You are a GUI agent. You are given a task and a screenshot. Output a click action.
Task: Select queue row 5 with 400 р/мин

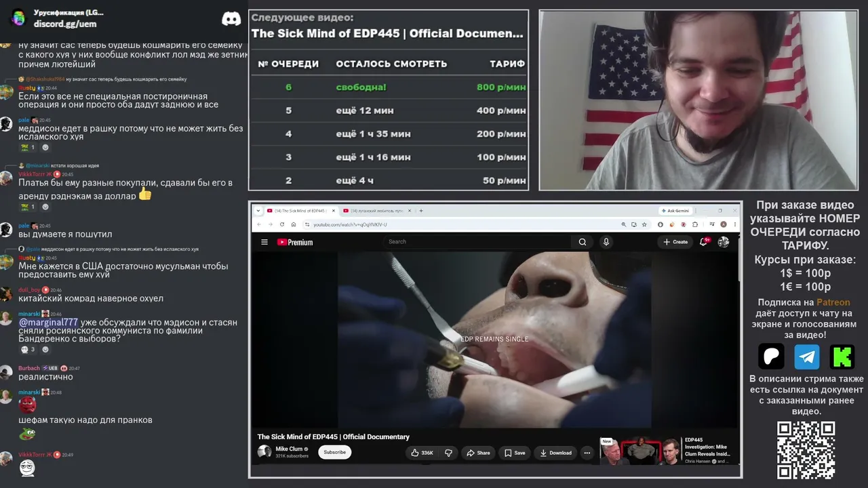389,110
